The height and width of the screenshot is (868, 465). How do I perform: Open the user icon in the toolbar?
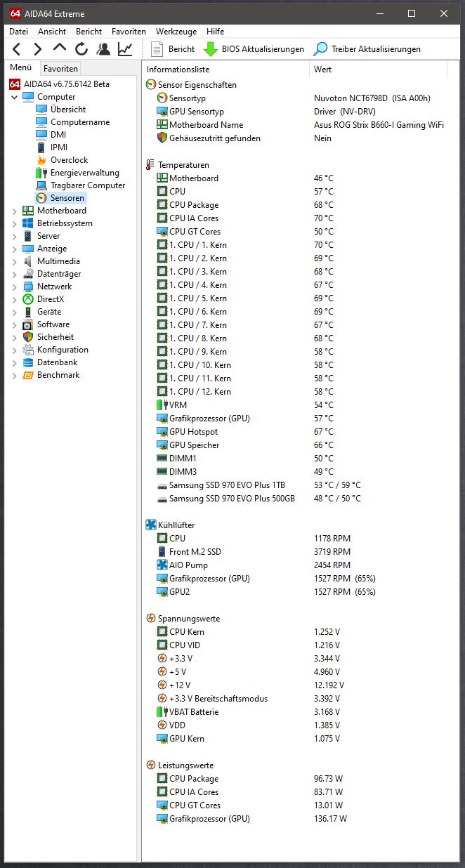[103, 49]
